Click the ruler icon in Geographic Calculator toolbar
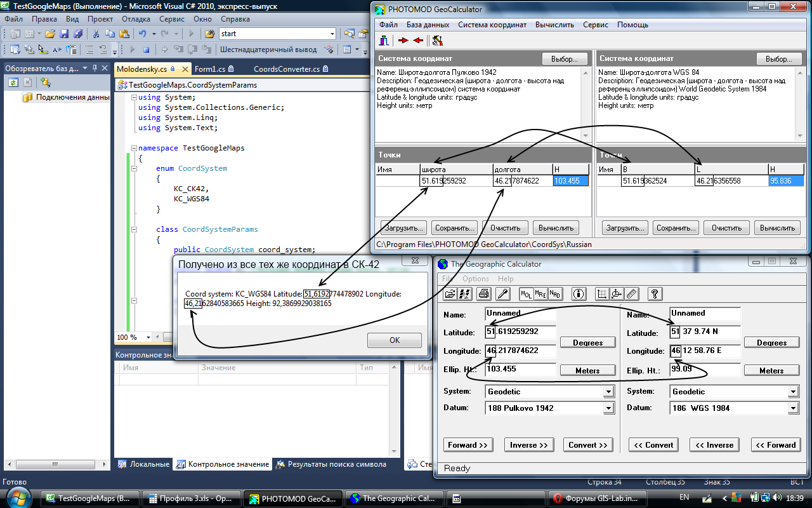 [631, 294]
